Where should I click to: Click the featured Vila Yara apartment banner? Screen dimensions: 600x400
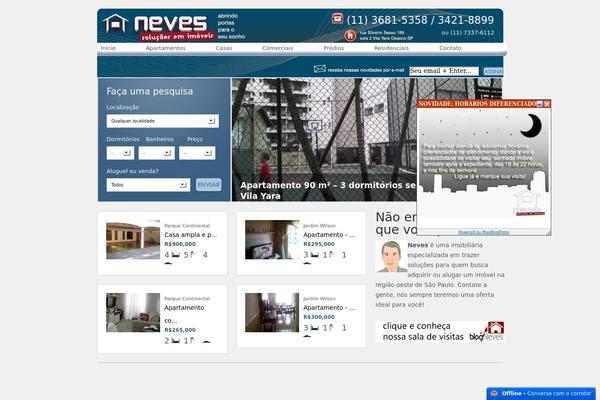click(324, 140)
